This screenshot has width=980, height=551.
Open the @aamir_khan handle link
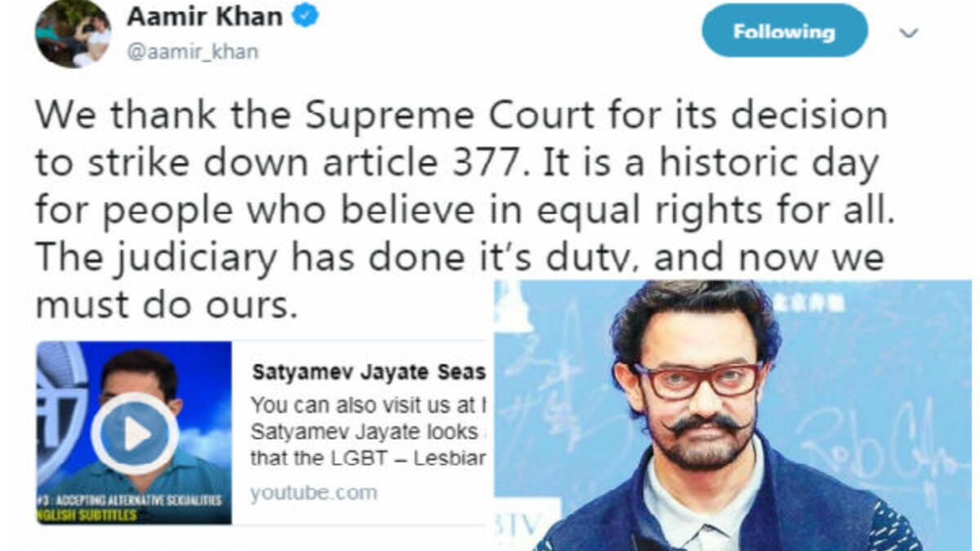click(192, 52)
